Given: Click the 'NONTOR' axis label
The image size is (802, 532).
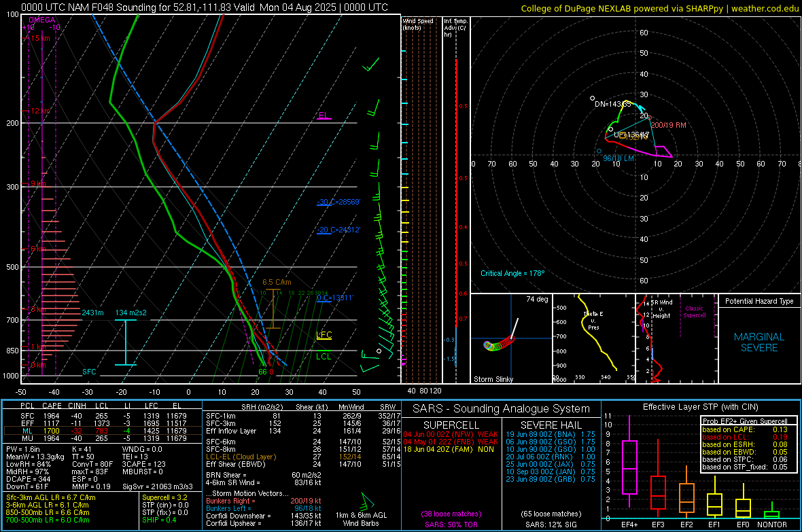Looking at the screenshot, I should coord(772,525).
